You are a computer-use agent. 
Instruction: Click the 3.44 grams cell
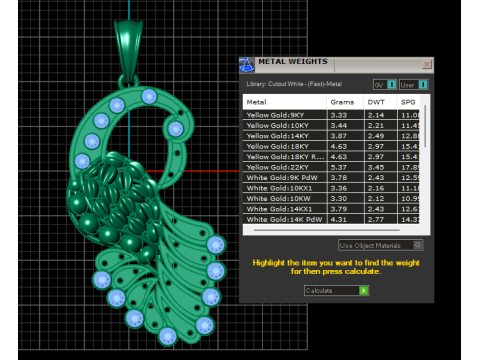click(345, 125)
